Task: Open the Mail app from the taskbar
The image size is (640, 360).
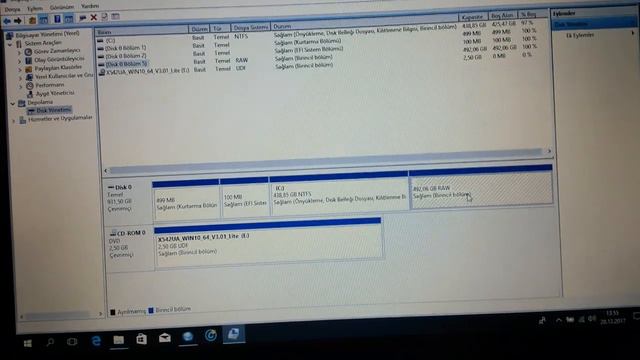Action: (165, 338)
